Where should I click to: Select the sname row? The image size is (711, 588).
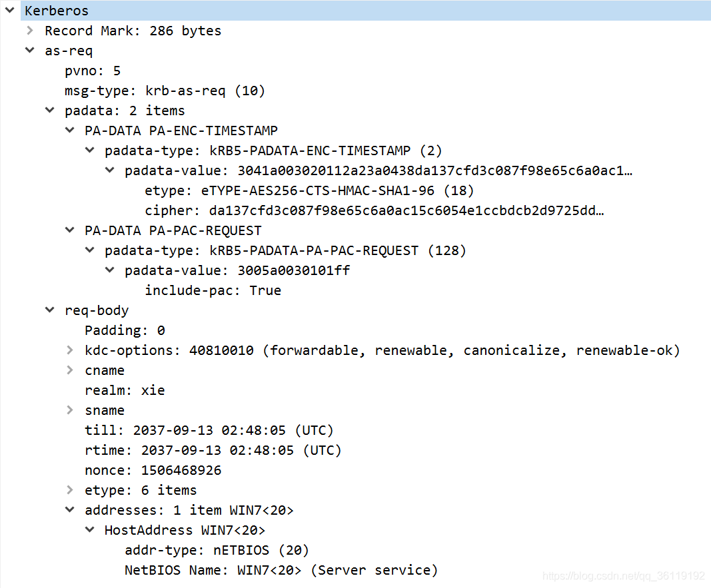coord(105,410)
